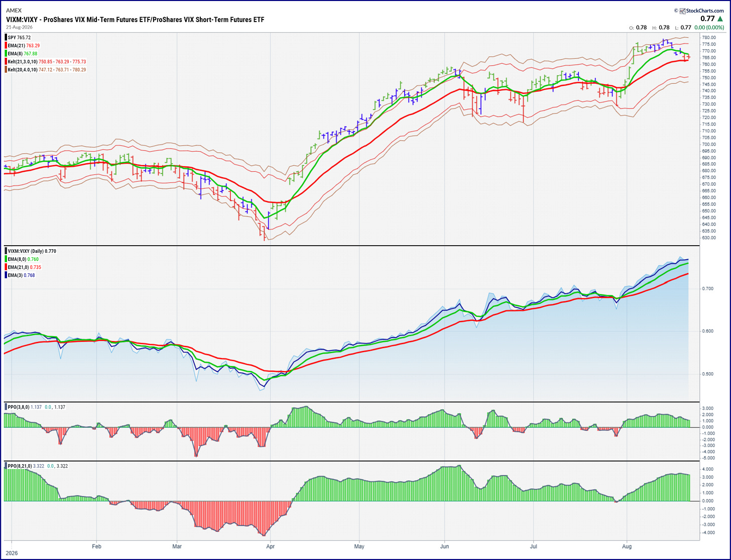This screenshot has width=731, height=560.
Task: Select the PPO(8,21,0) indicator label
Action: click(20, 466)
